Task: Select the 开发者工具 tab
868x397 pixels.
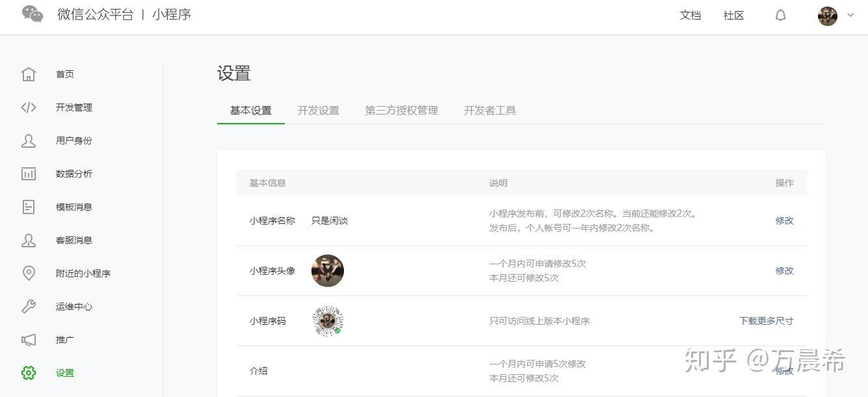Action: tap(490, 111)
